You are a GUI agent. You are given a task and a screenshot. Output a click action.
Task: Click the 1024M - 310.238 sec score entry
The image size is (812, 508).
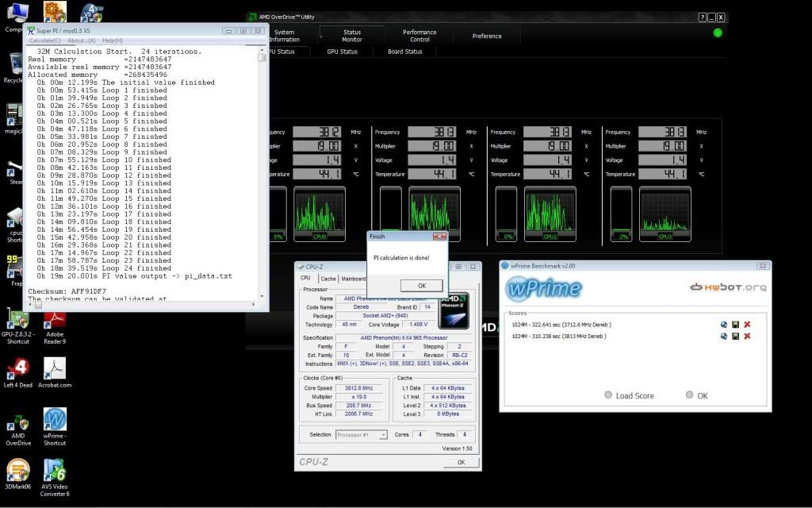pos(559,337)
